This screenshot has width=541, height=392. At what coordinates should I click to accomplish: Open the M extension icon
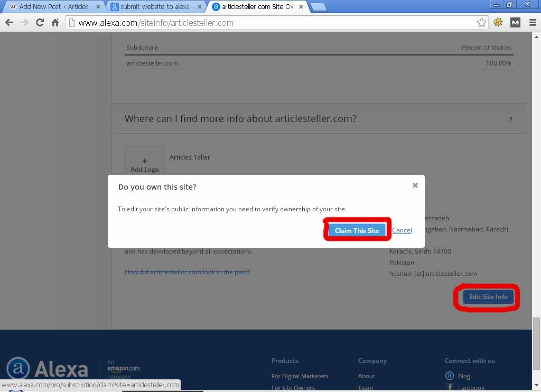[515, 23]
